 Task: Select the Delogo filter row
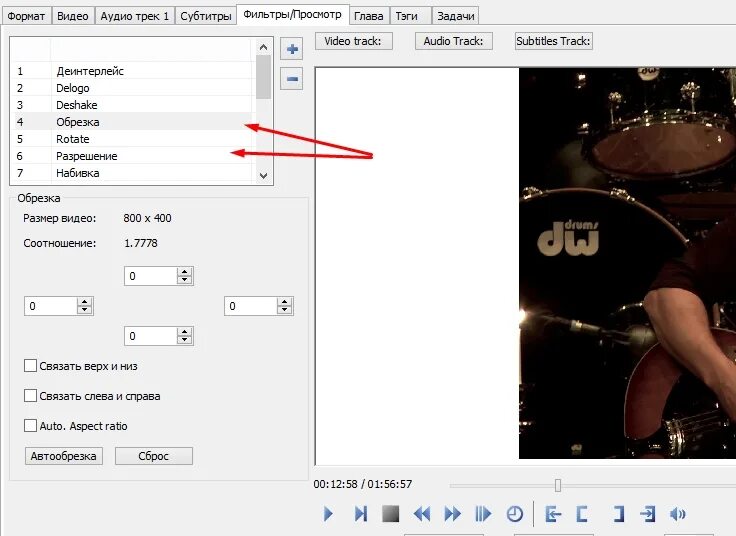[133, 88]
